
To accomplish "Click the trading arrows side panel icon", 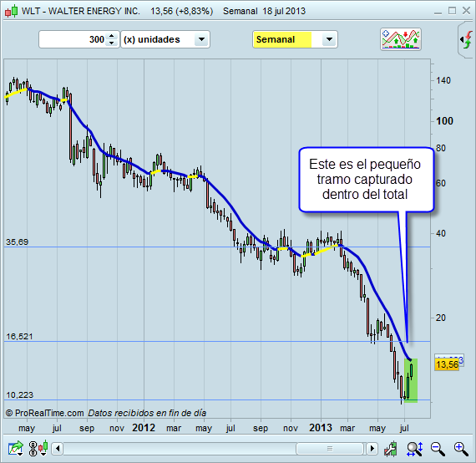I will (x=467, y=39).
